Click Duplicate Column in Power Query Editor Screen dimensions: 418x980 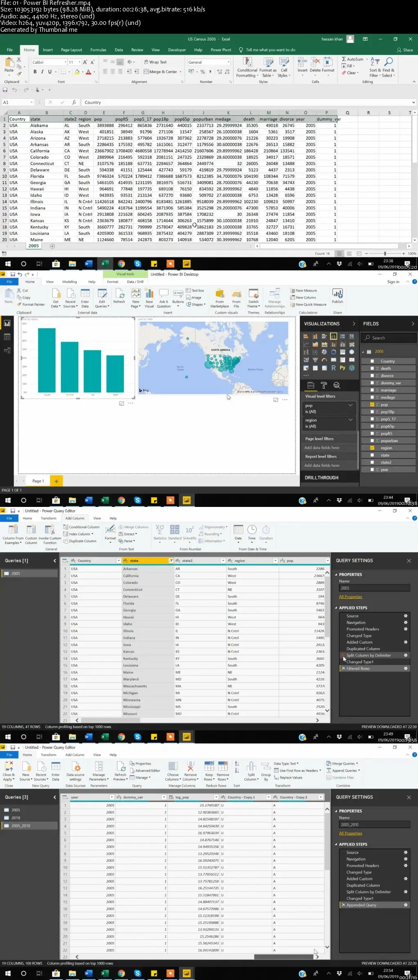coord(80,541)
